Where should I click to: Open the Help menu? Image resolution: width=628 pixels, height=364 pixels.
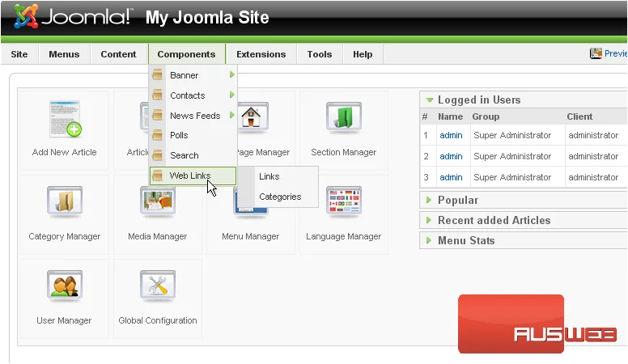pos(363,54)
